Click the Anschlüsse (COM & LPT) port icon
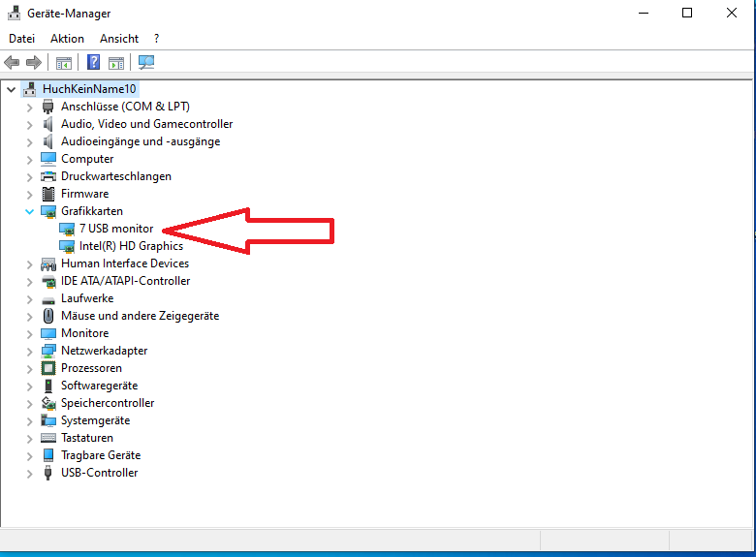Viewport: 756px width, 557px height. click(x=47, y=107)
